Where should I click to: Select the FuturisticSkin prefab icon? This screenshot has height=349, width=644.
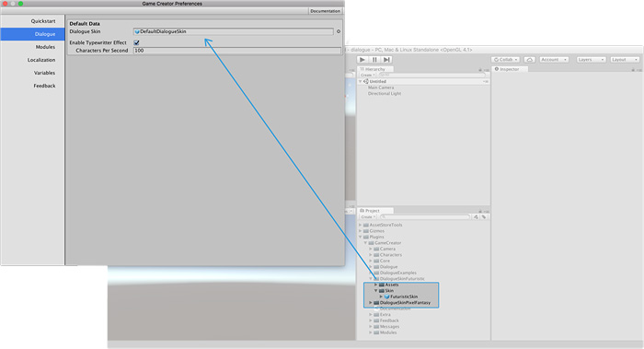point(387,297)
